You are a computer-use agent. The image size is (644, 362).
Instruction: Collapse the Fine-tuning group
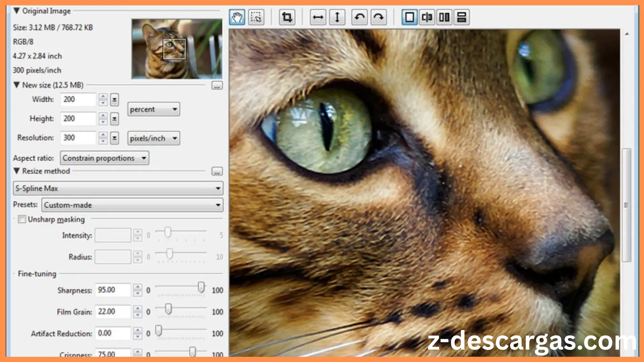[x=14, y=274]
